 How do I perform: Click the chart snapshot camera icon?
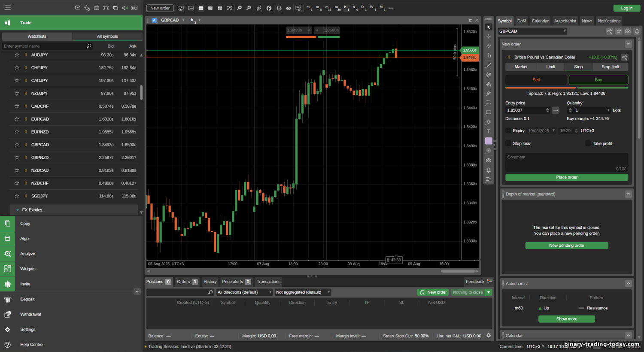[489, 160]
